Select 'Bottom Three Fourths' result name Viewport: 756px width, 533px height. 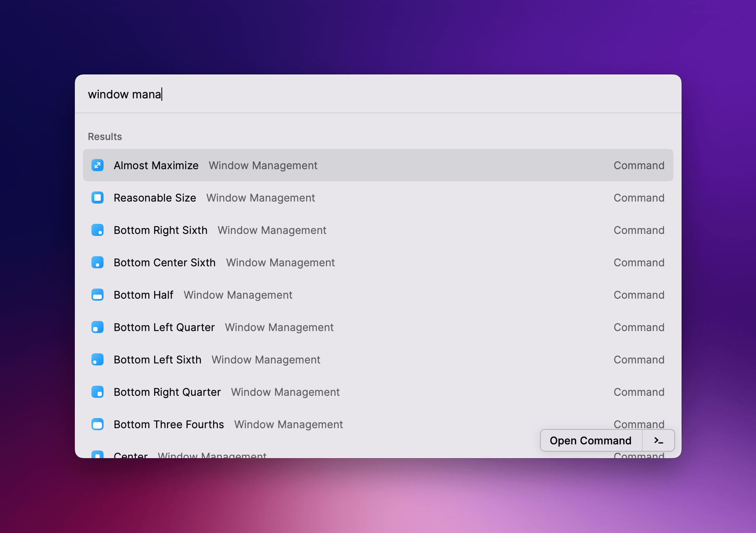[169, 425]
